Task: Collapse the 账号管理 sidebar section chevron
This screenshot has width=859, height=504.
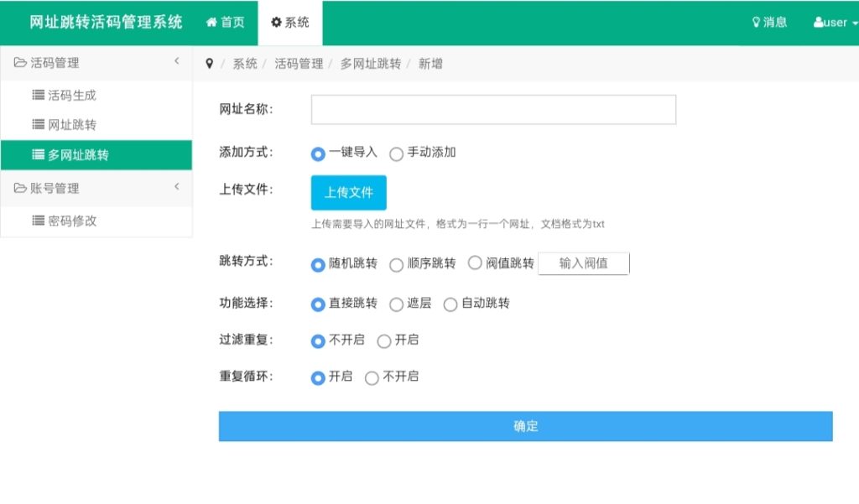Action: 176,187
